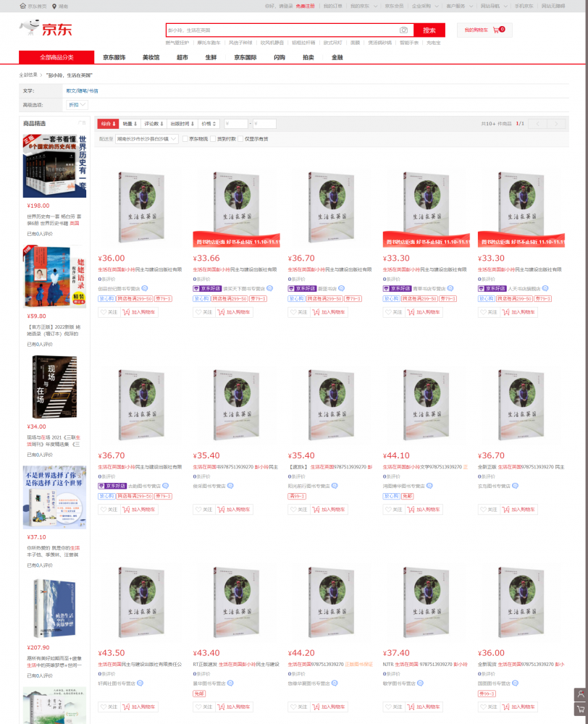Click the red 搜索 button
Image resolution: width=588 pixels, height=724 pixels.
tap(429, 30)
